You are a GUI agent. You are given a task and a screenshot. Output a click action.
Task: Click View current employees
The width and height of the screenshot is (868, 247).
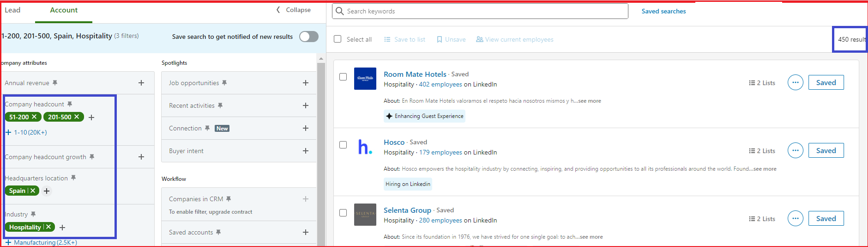515,39
